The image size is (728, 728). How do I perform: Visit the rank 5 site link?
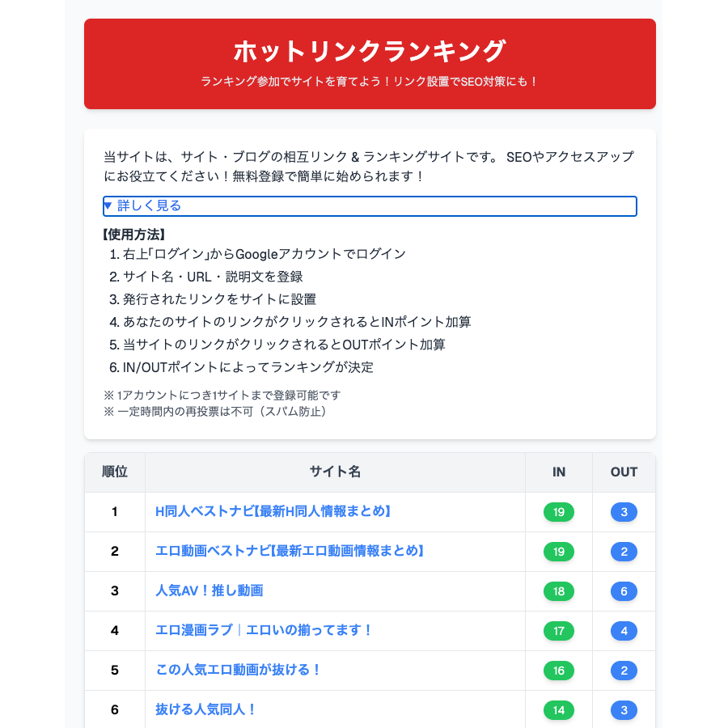coord(239,671)
